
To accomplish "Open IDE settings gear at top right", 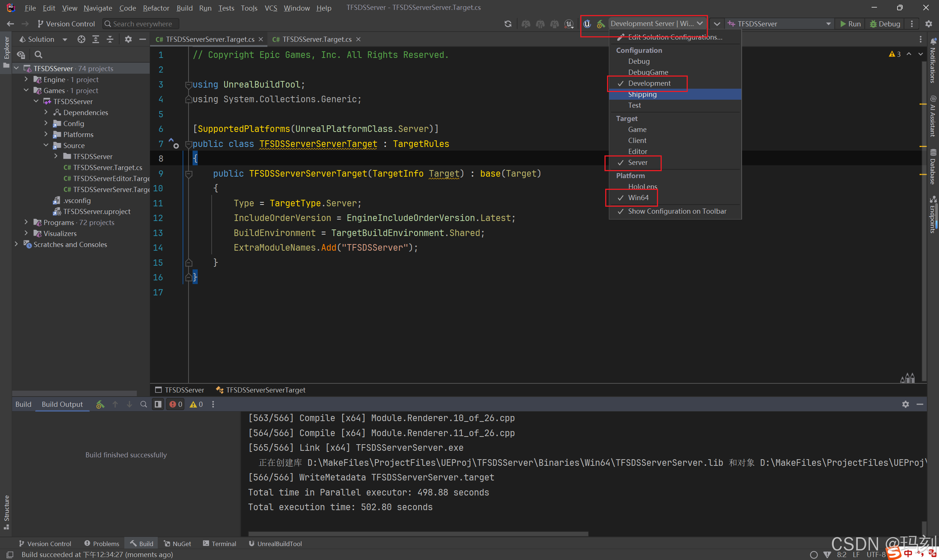I will 928,24.
